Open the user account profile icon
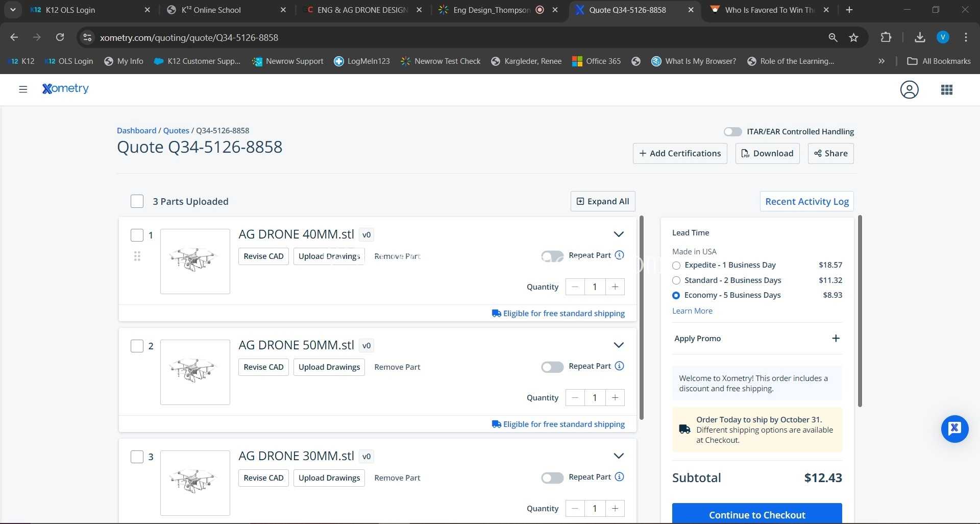 909,90
